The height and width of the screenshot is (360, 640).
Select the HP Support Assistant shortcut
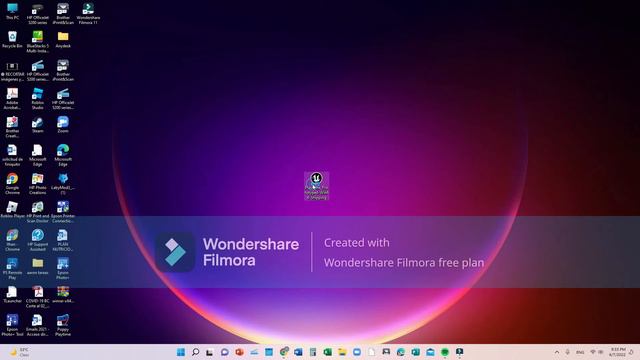[x=38, y=240]
